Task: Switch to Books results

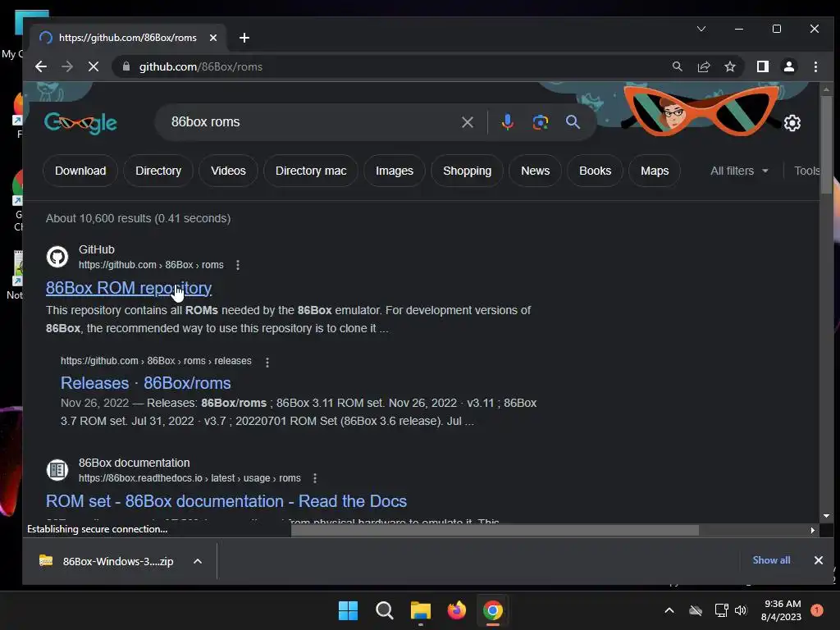Action: (595, 171)
